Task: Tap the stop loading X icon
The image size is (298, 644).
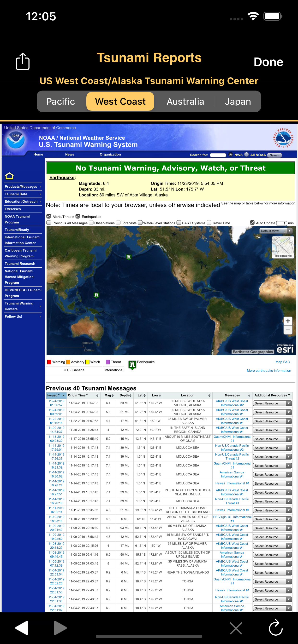Action: click(x=236, y=628)
